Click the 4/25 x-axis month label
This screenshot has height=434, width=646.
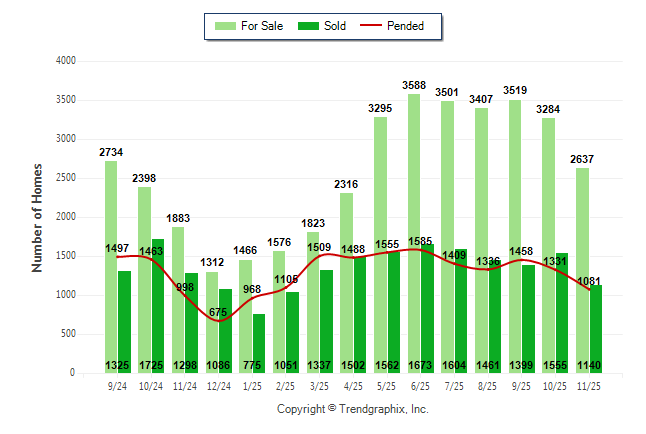click(x=354, y=386)
